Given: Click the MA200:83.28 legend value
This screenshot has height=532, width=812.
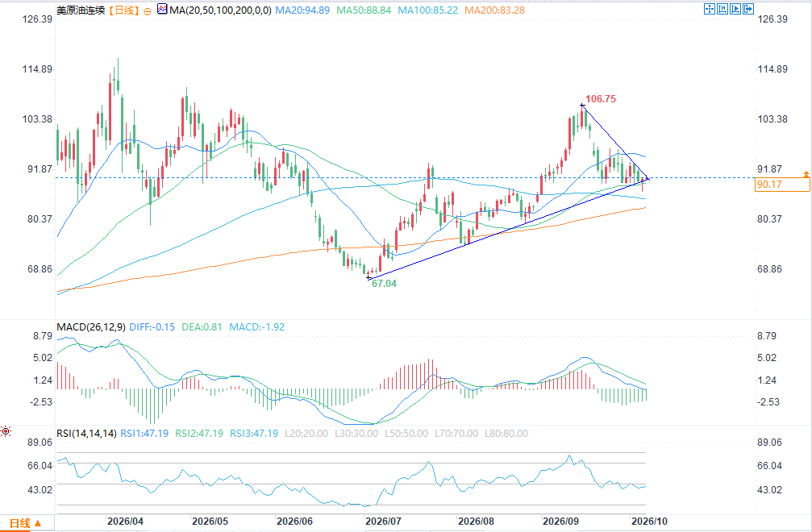Looking at the screenshot, I should tap(494, 10).
